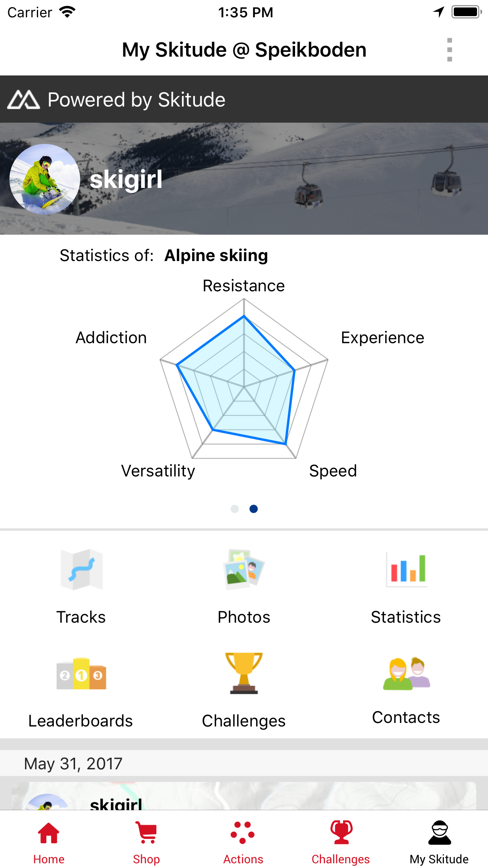This screenshot has height=868, width=488.
Task: Open the Leaderboards podium icon
Action: [x=81, y=674]
